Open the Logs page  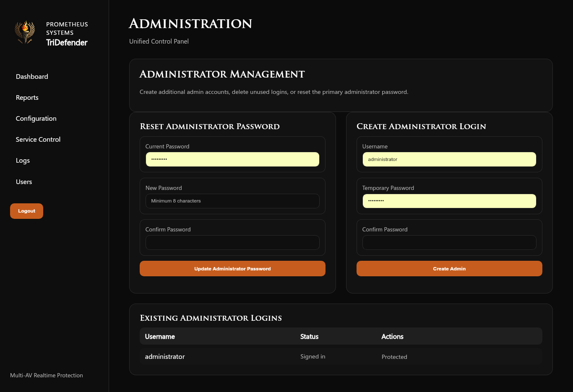[x=23, y=161]
